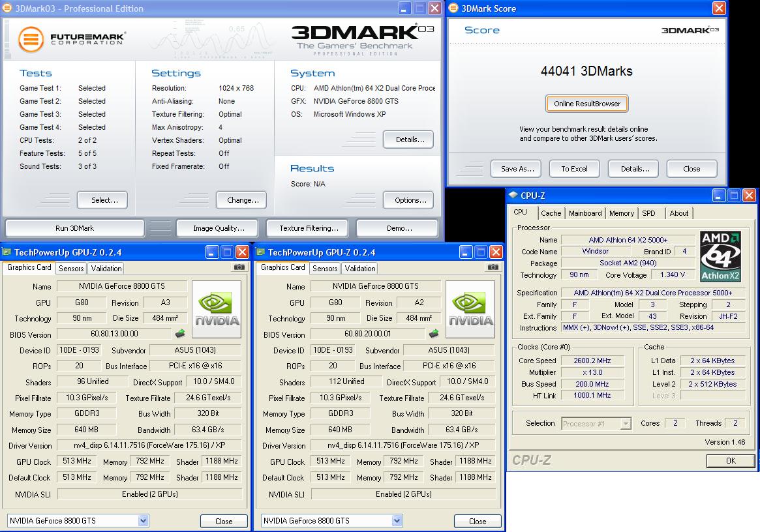Click NVIDIA logo in right GPU-Z window
760x532 pixels.
click(470, 309)
